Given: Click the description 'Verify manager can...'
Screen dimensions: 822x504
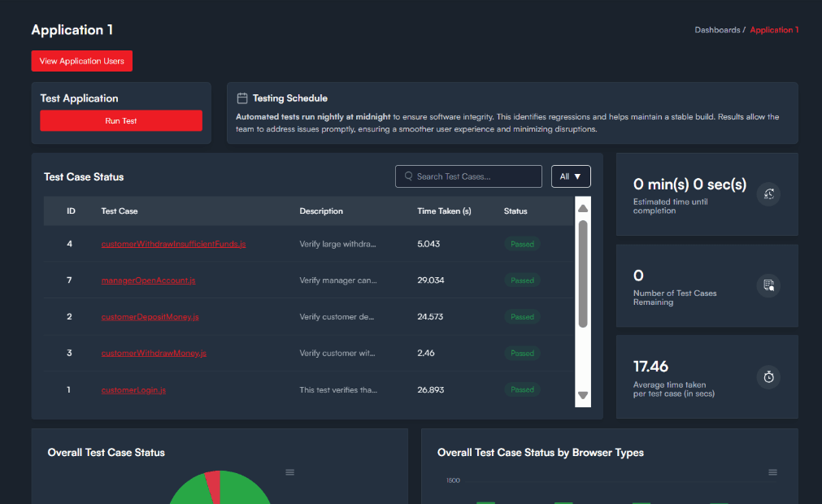Looking at the screenshot, I should [338, 280].
